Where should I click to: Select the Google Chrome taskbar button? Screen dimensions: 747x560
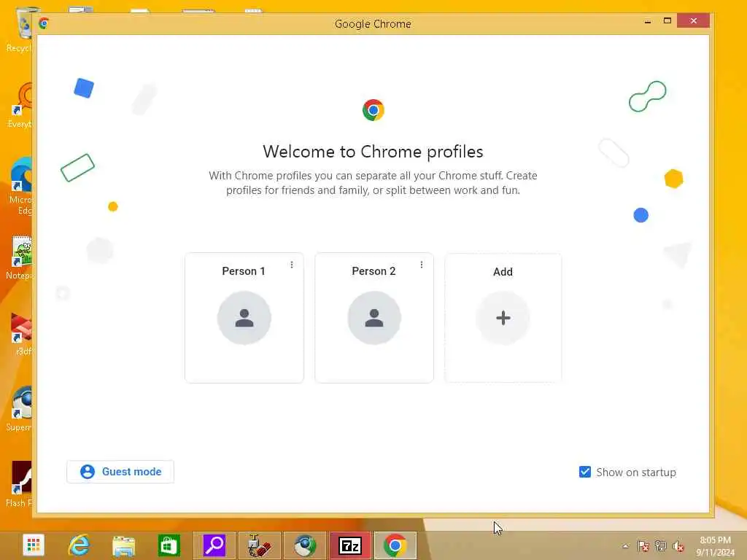(x=395, y=545)
